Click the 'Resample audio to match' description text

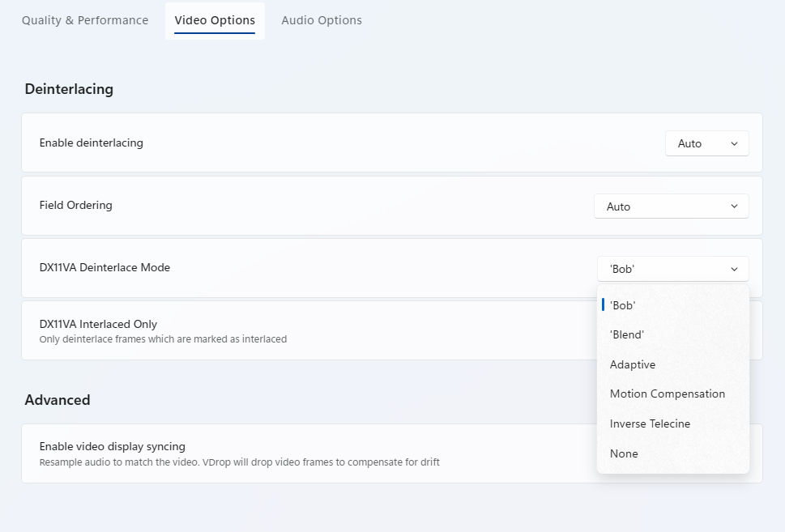tap(239, 462)
